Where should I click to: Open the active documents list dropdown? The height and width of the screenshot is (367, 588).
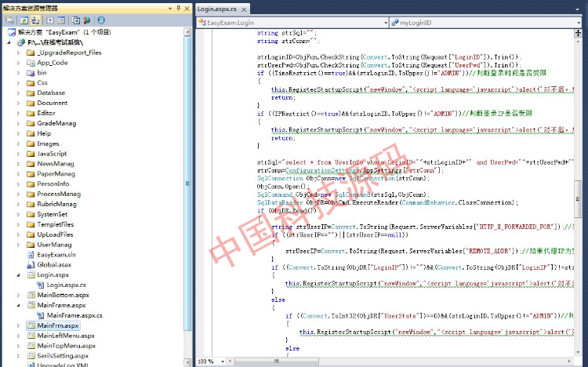point(578,9)
